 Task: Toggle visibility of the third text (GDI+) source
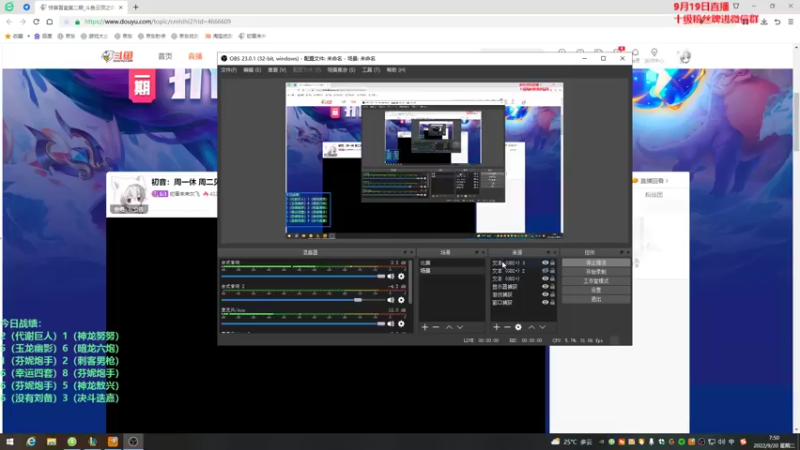pyautogui.click(x=545, y=279)
